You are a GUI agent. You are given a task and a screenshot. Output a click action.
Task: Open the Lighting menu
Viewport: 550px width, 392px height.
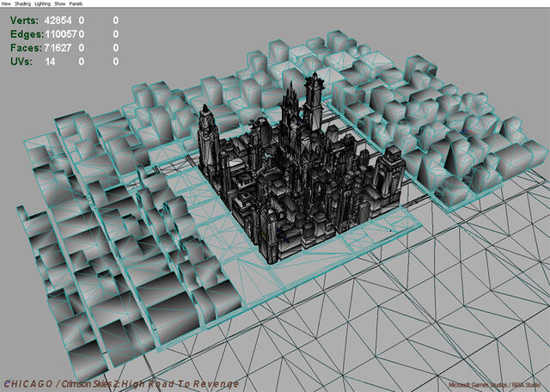tap(42, 3)
